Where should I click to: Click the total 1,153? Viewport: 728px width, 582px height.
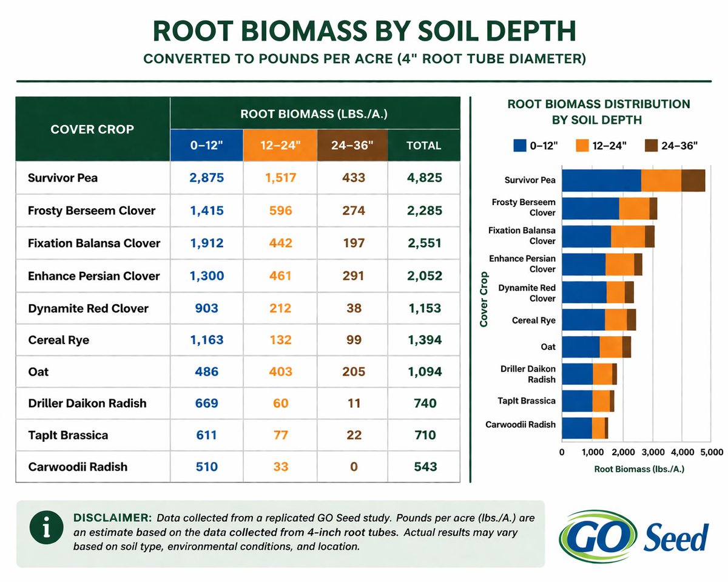(424, 308)
